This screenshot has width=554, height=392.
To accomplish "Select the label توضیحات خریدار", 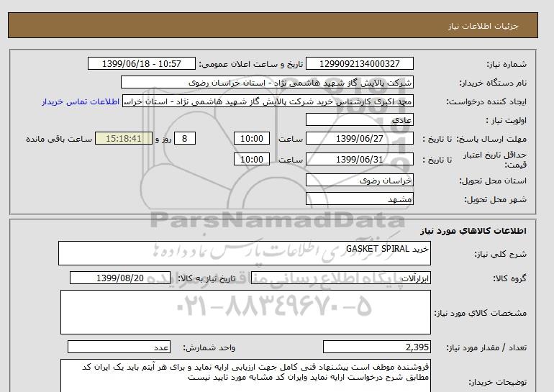I will 497,382.
